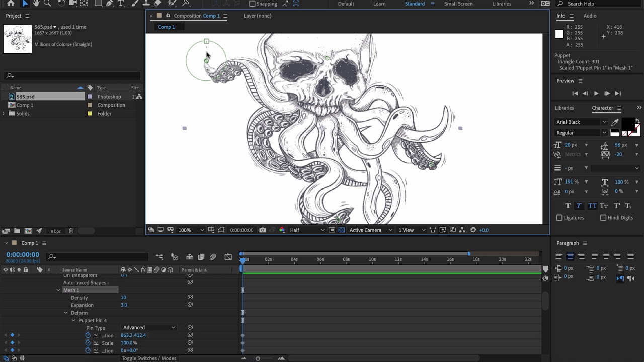Create a new composition from Project panel

pyautogui.click(x=28, y=231)
